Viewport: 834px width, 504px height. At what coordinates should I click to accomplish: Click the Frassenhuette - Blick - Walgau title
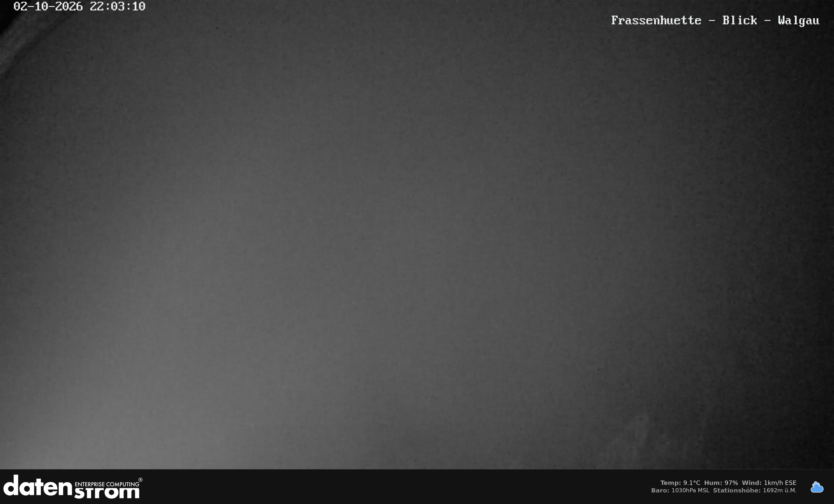[x=715, y=20]
